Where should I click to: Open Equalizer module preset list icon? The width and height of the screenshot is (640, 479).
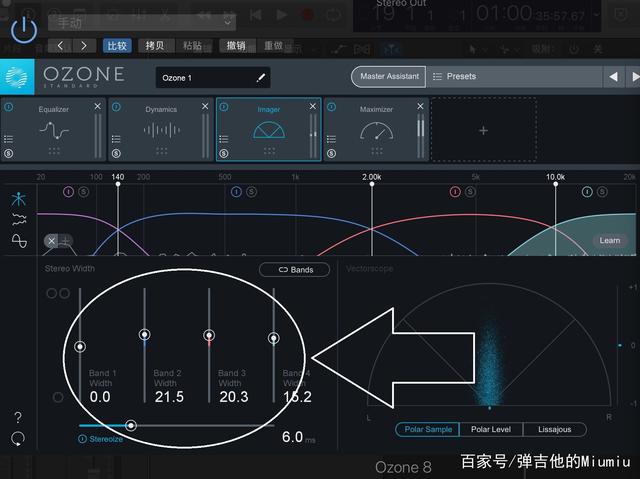click(9, 139)
